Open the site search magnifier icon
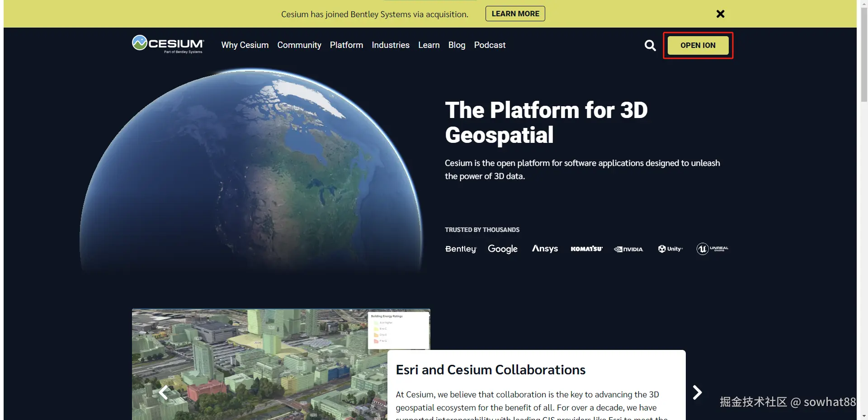 click(x=650, y=45)
